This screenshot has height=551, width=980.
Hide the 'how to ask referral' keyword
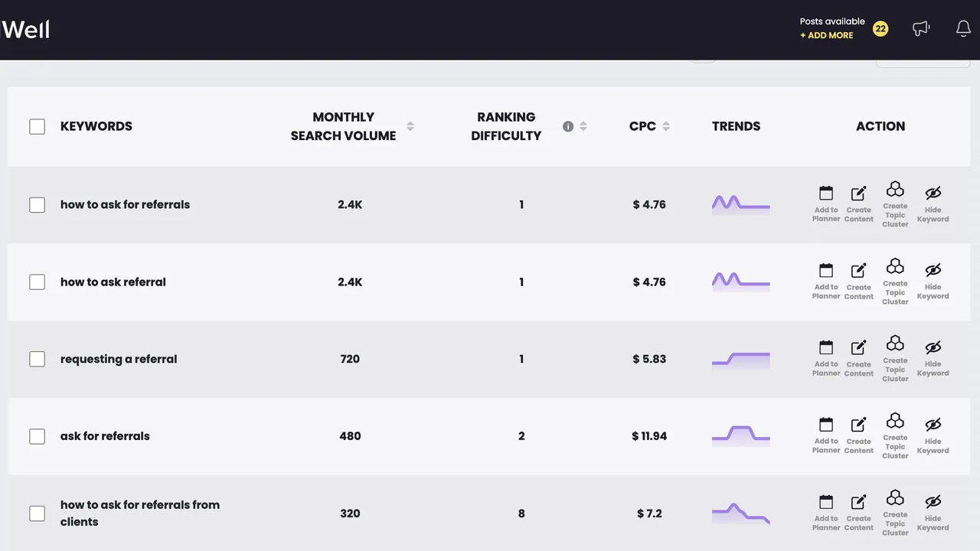pos(933,281)
